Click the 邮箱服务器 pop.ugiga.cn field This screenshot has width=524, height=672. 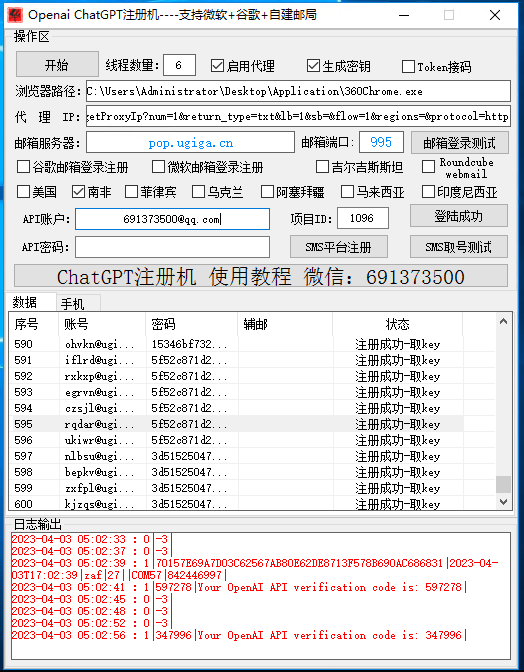[x=190, y=142]
